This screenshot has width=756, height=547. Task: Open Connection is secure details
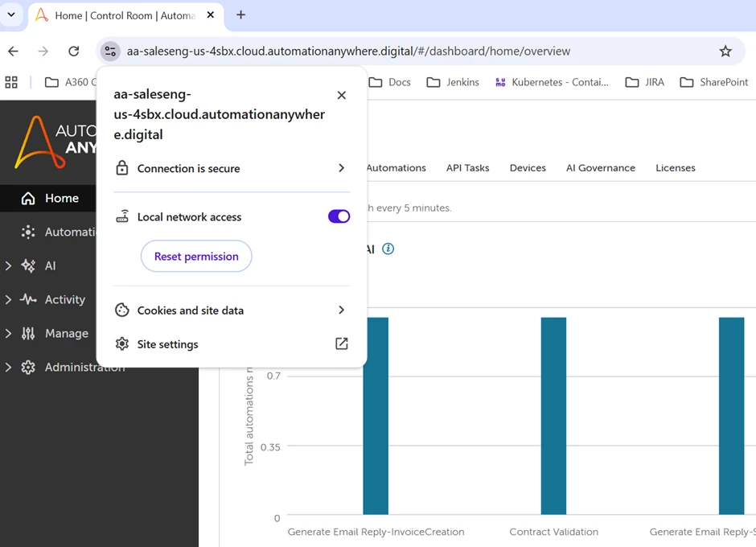[x=232, y=168]
